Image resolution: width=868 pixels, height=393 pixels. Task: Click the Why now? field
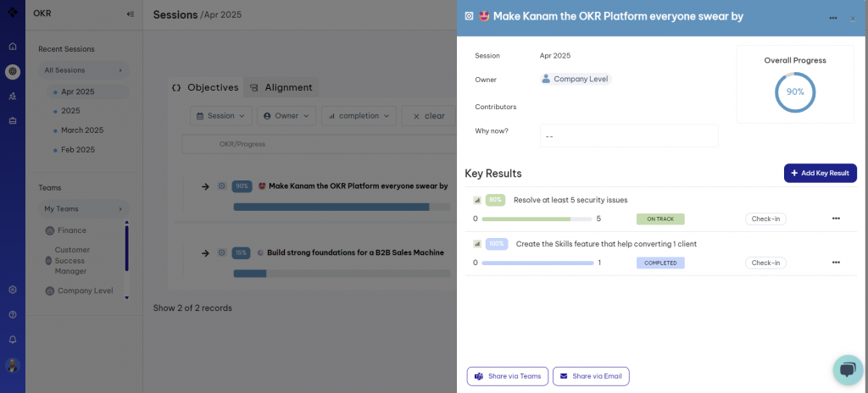point(629,136)
